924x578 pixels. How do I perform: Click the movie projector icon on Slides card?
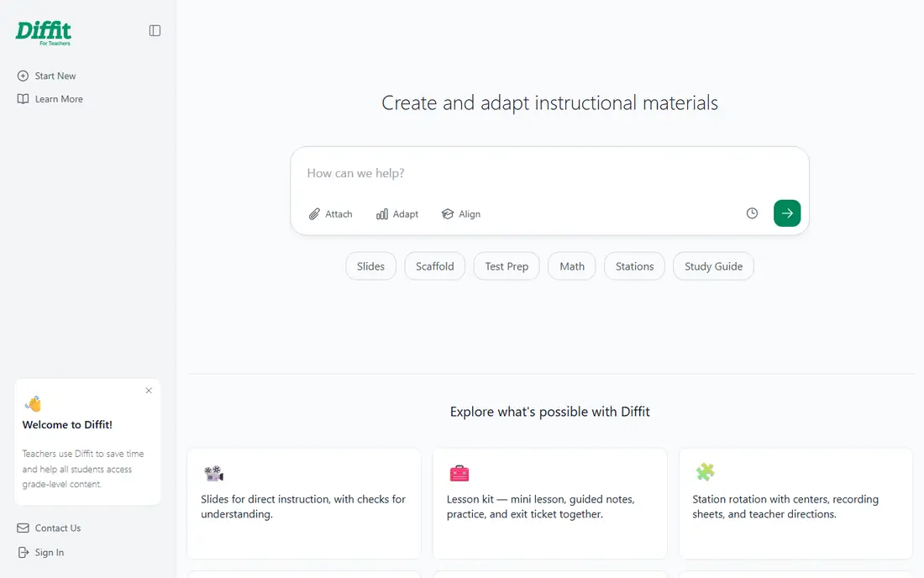[x=214, y=473]
